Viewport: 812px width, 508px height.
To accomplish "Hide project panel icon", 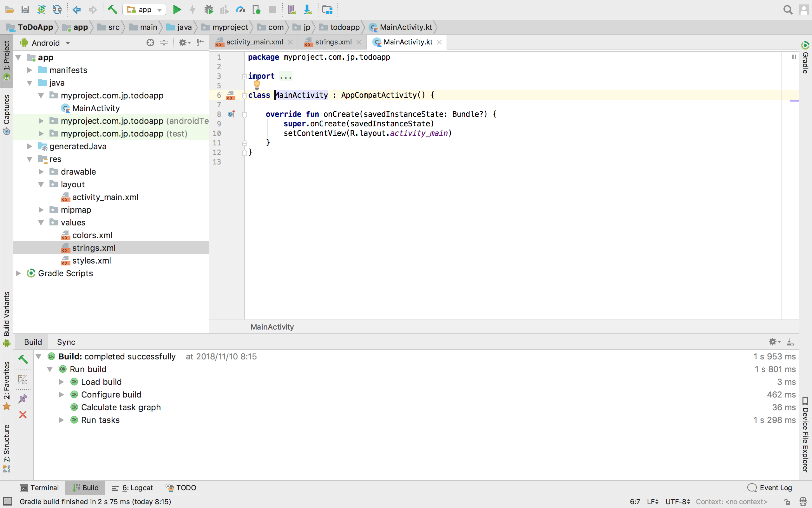I will coord(200,42).
